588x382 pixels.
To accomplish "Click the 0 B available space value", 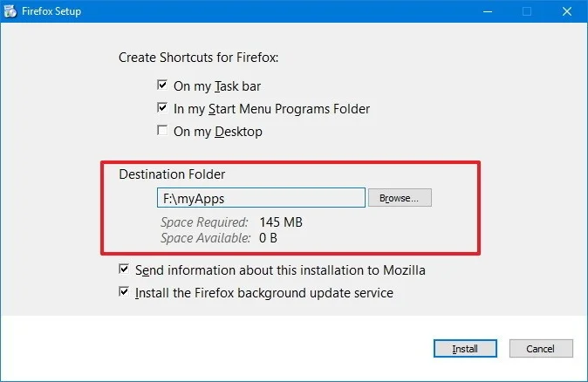I will [x=267, y=237].
